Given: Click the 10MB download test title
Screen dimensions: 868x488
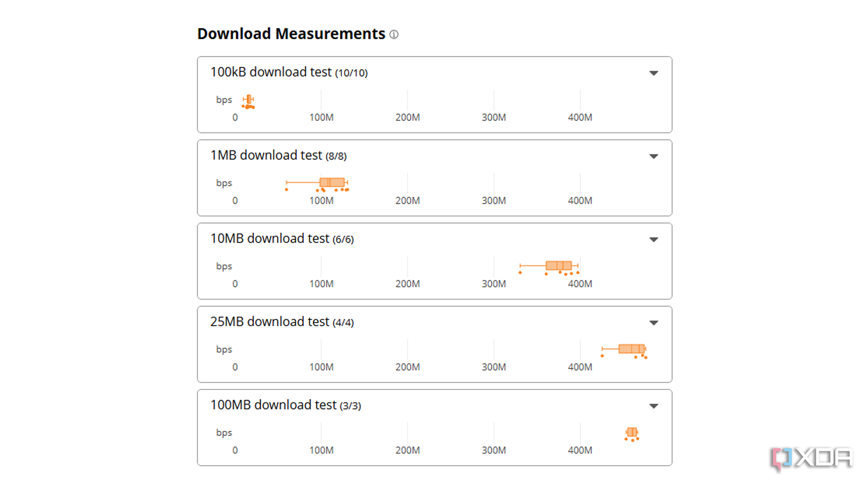Looking at the screenshot, I should (x=282, y=239).
